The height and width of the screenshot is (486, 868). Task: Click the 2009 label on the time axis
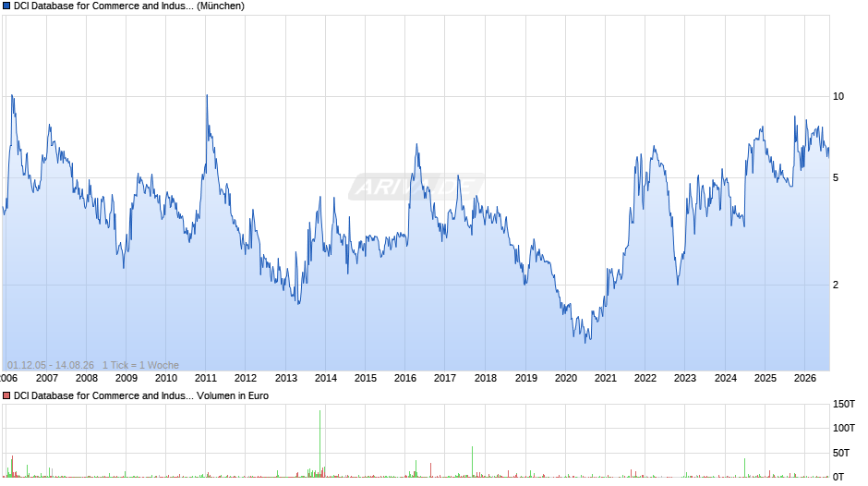[x=127, y=378]
